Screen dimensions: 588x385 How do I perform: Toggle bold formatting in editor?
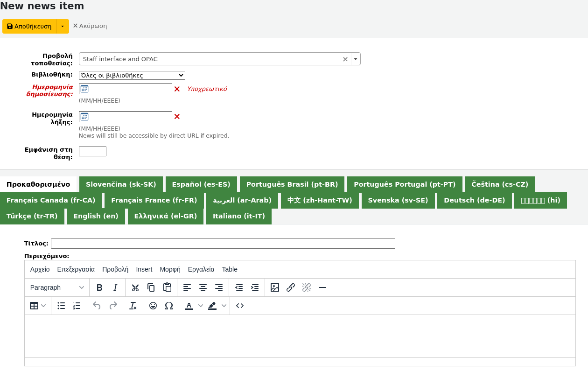tap(99, 287)
